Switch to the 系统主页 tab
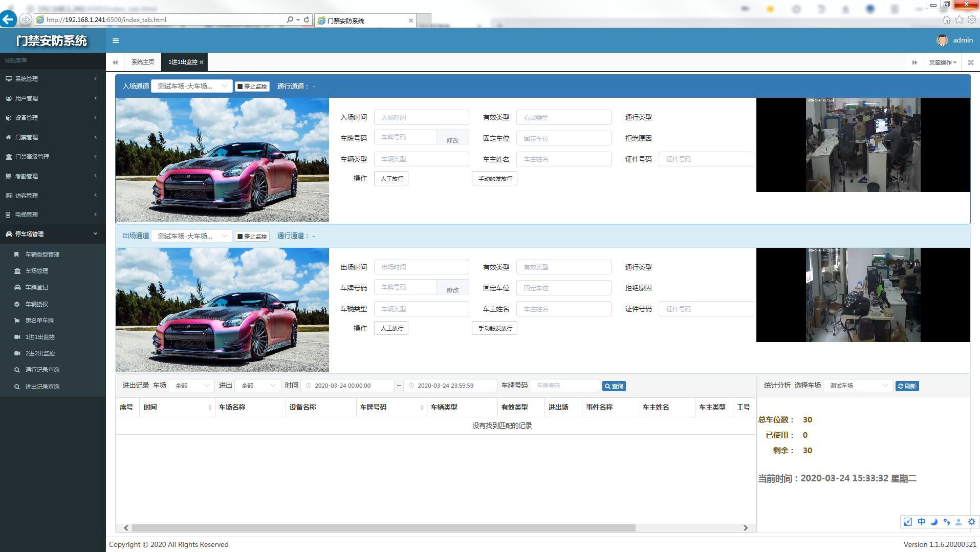This screenshot has width=980, height=552. [x=143, y=62]
